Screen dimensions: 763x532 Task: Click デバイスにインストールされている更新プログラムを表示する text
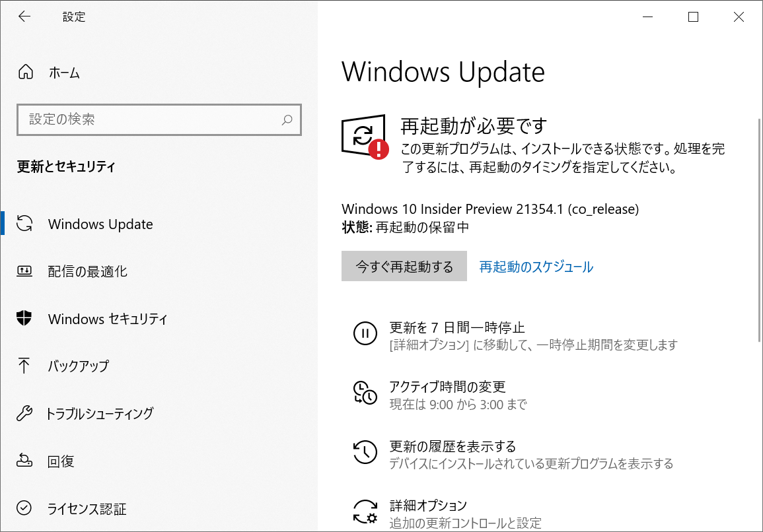pyautogui.click(x=531, y=463)
